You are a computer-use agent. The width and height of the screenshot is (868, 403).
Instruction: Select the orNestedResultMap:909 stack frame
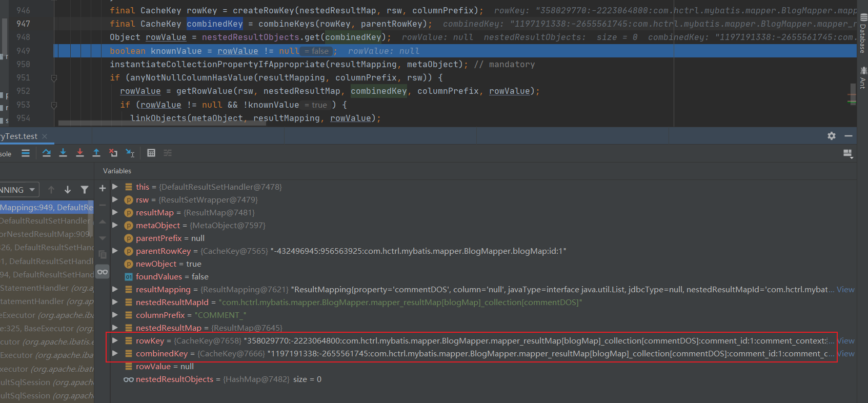[47, 234]
